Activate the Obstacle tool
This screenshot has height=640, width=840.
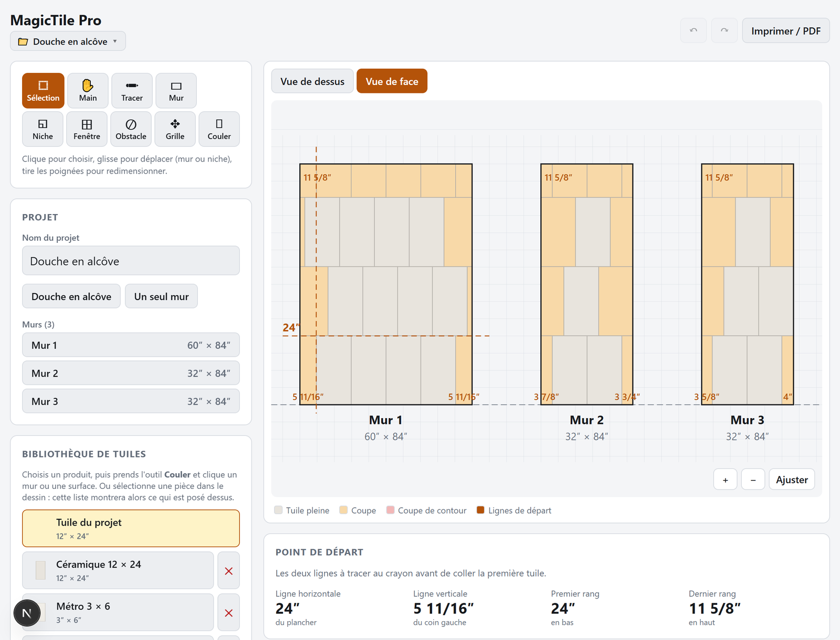click(131, 129)
